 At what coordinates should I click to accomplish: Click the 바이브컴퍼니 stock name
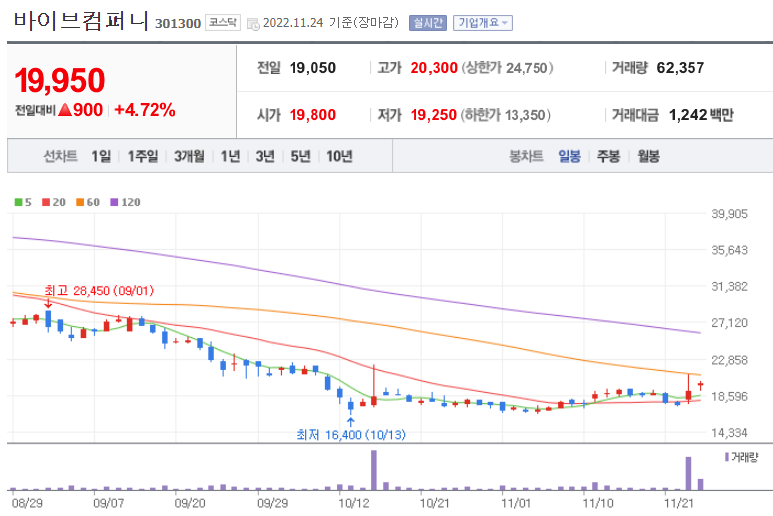(x=81, y=21)
